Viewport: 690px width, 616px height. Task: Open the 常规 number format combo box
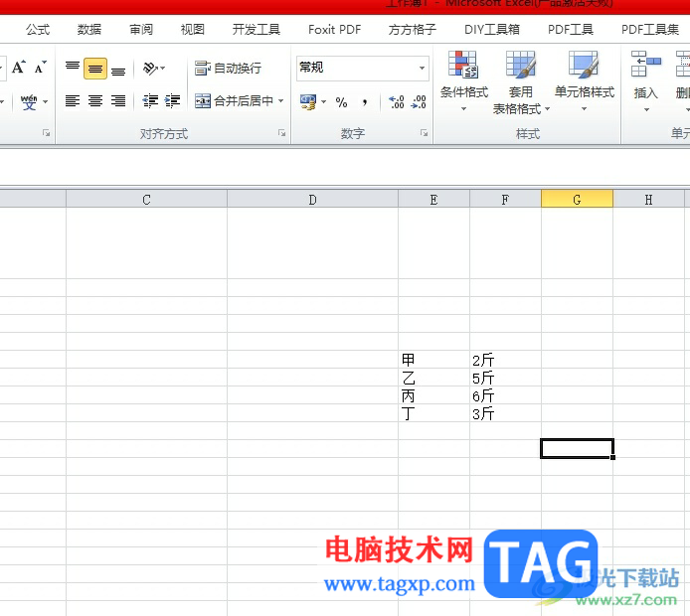[x=363, y=68]
